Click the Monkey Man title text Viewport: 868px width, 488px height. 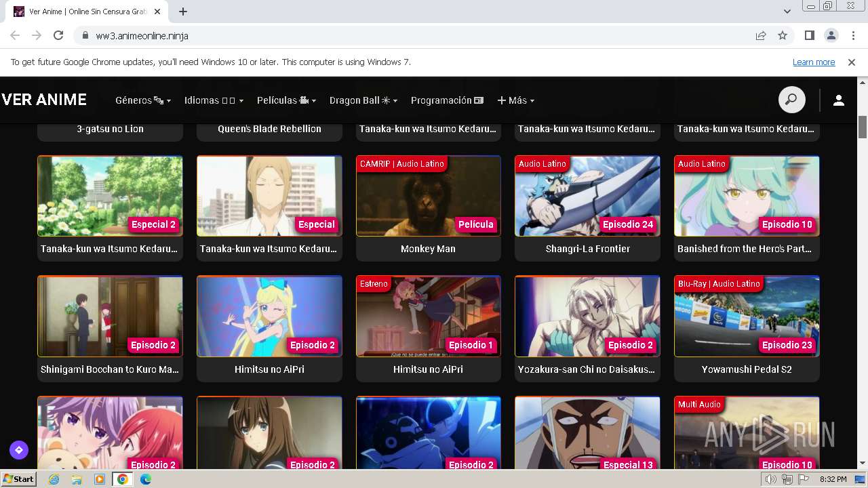pos(428,249)
